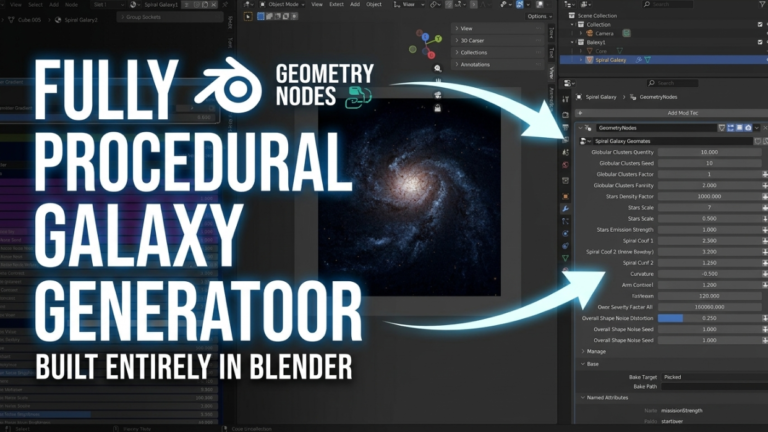Click the properties editor search field
This screenshot has width=768, height=432.
672,83
